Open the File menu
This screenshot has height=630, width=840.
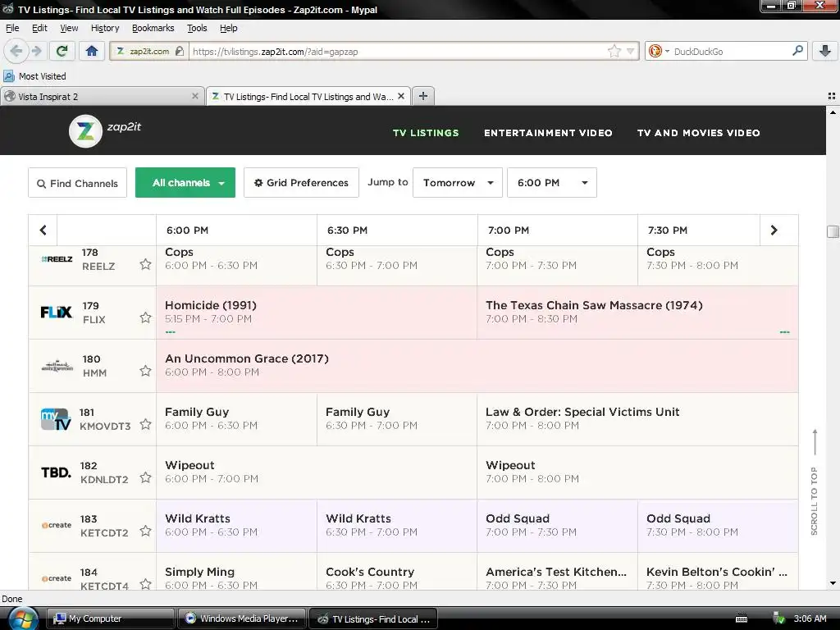(x=12, y=28)
